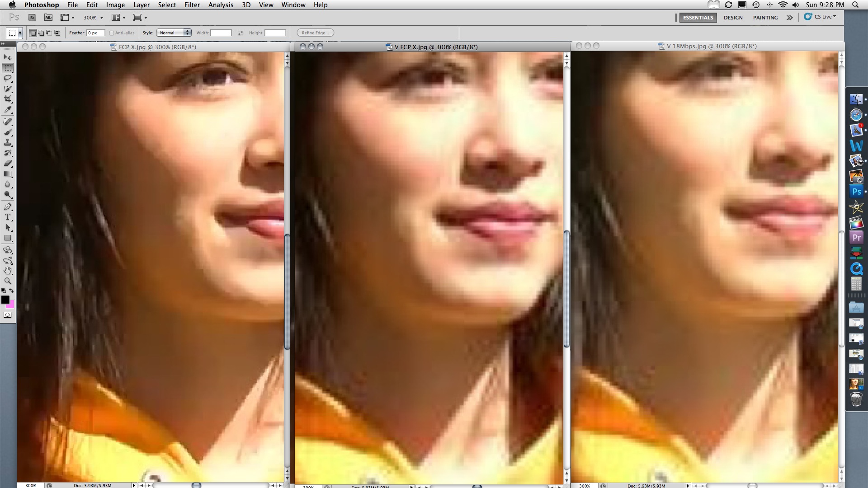Open the Style dropdown set to Normal

pyautogui.click(x=174, y=33)
